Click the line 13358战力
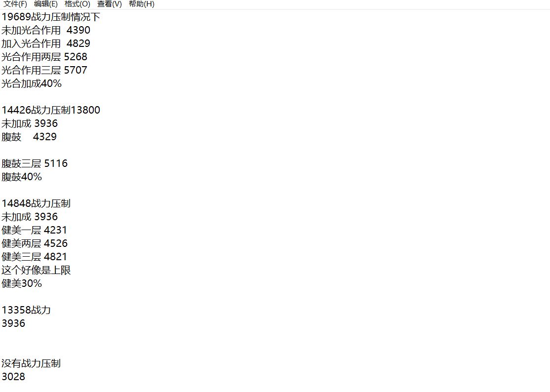The height and width of the screenshot is (392, 550). click(26, 310)
